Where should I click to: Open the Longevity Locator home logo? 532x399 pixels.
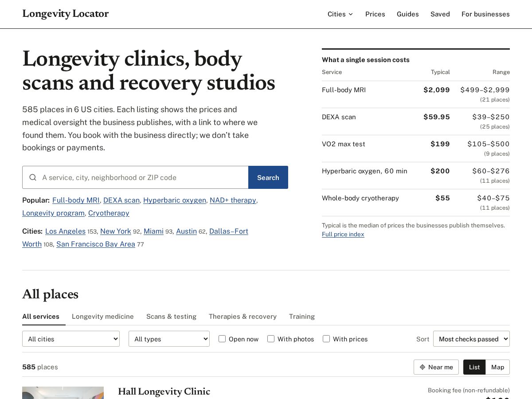[x=66, y=14]
